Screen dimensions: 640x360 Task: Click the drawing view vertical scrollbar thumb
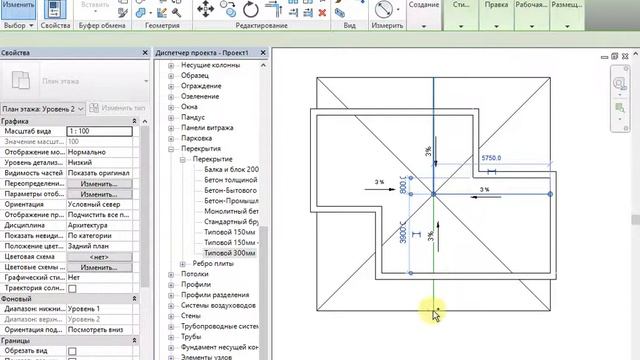tap(636, 219)
